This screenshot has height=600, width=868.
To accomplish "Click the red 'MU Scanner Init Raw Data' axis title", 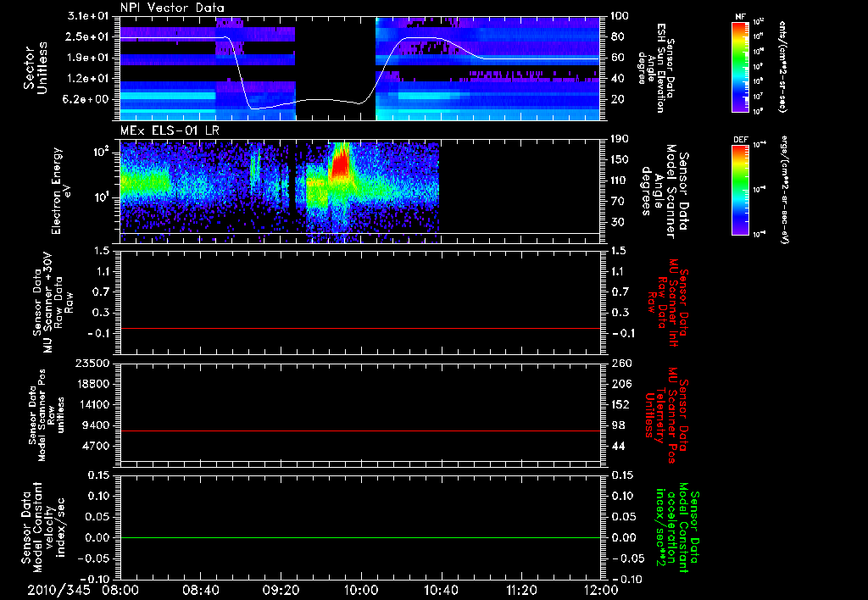I will 670,303.
